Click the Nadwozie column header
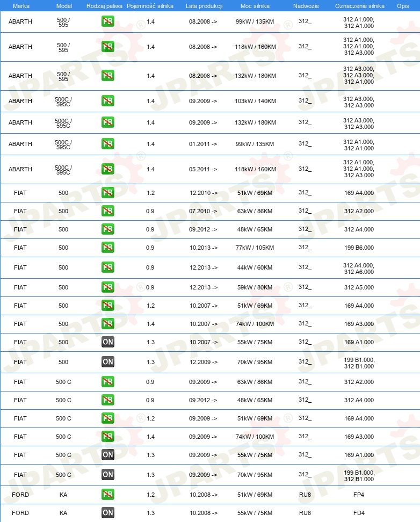Viewport: 420px width, 522px height. pos(306,6)
